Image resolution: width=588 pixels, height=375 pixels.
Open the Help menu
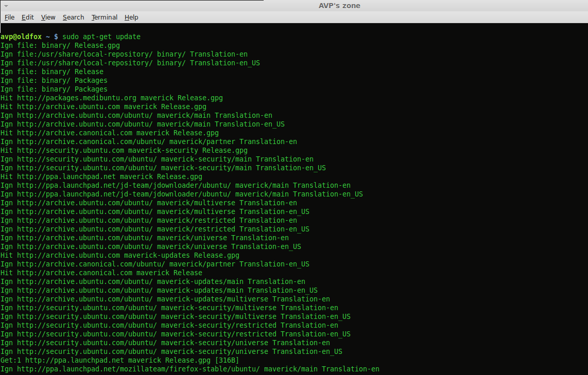(x=131, y=17)
